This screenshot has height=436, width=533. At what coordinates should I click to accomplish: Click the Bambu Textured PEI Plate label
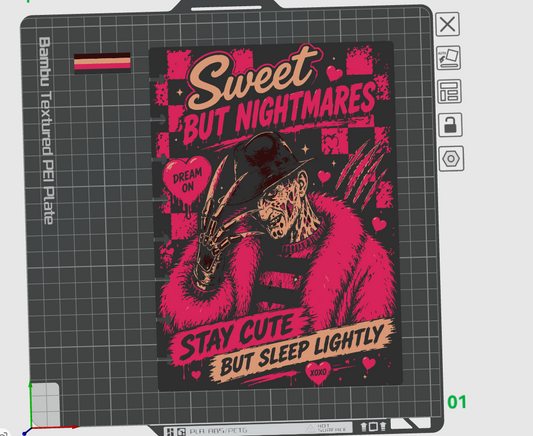click(x=47, y=130)
